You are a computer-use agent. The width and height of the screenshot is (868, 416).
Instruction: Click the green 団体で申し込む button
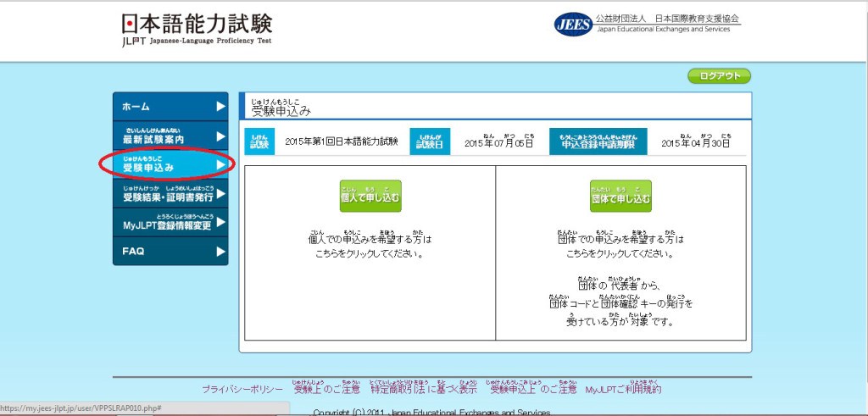[620, 196]
